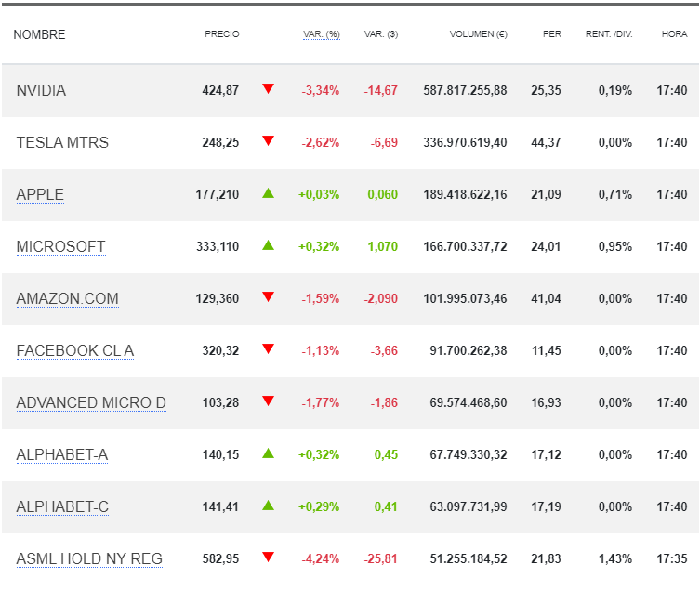Select ALPHABET-A price 140,15
The height and width of the screenshot is (591, 700).
tap(220, 454)
